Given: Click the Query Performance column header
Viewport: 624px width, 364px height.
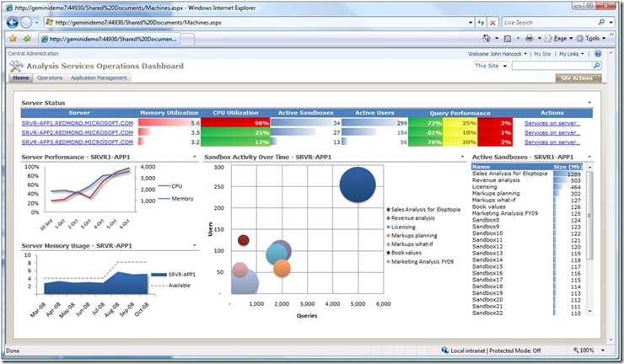Looking at the screenshot, I should coord(460,113).
